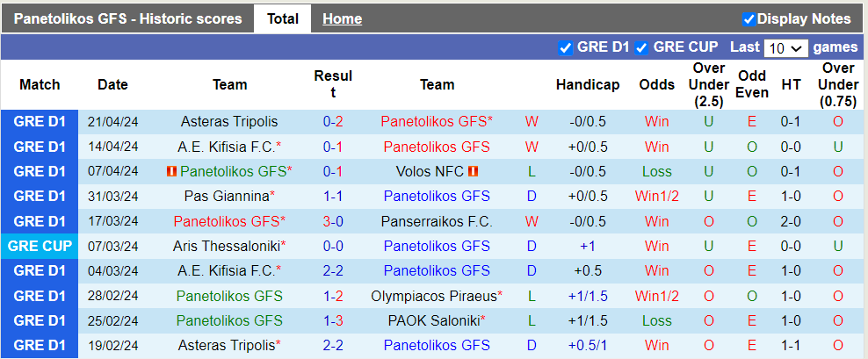Click the GRE CUP competition label
868x359 pixels.
click(x=40, y=246)
